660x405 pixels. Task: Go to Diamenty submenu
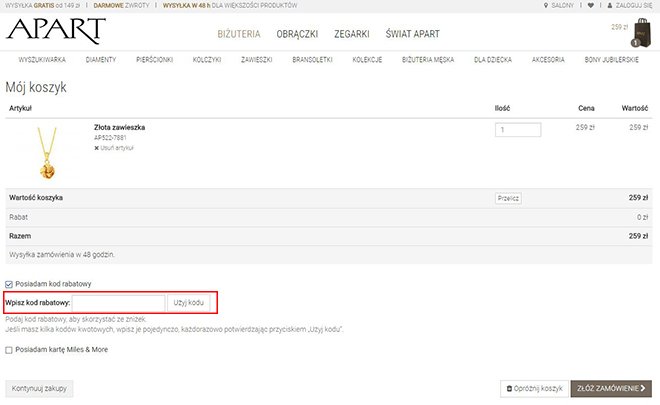coord(101,60)
